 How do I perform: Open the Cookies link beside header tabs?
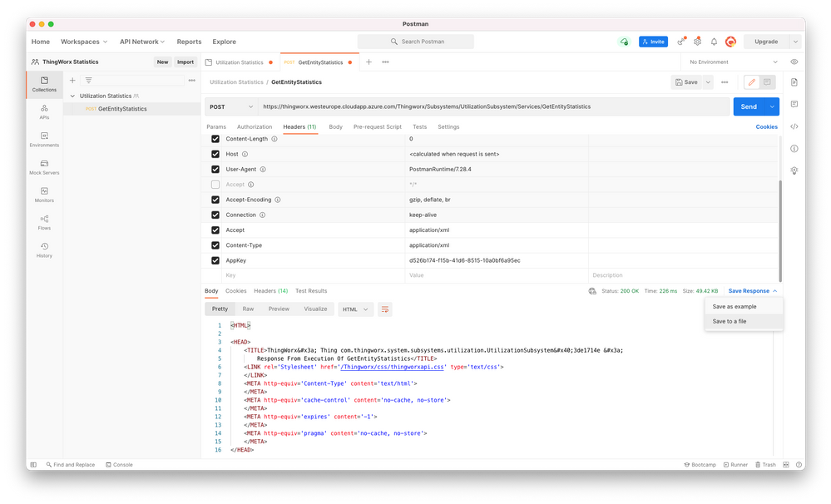point(766,126)
